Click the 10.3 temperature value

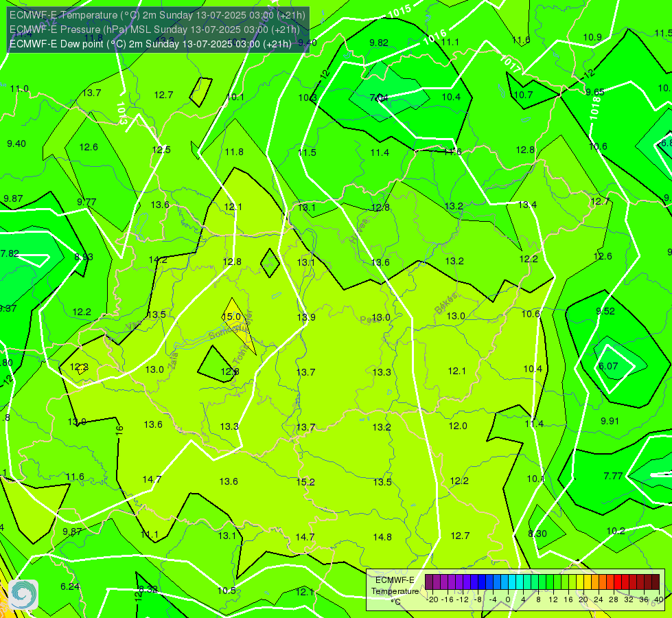pyautogui.click(x=308, y=98)
